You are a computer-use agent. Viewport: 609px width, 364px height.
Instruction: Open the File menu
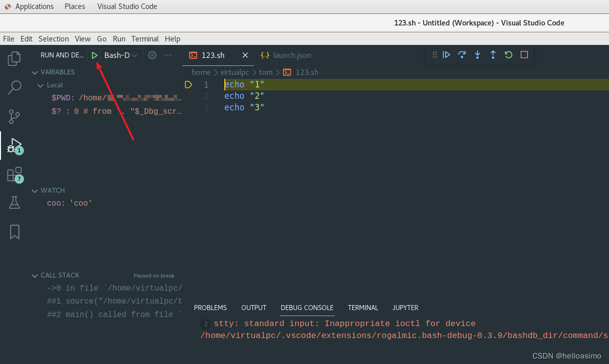pos(8,38)
